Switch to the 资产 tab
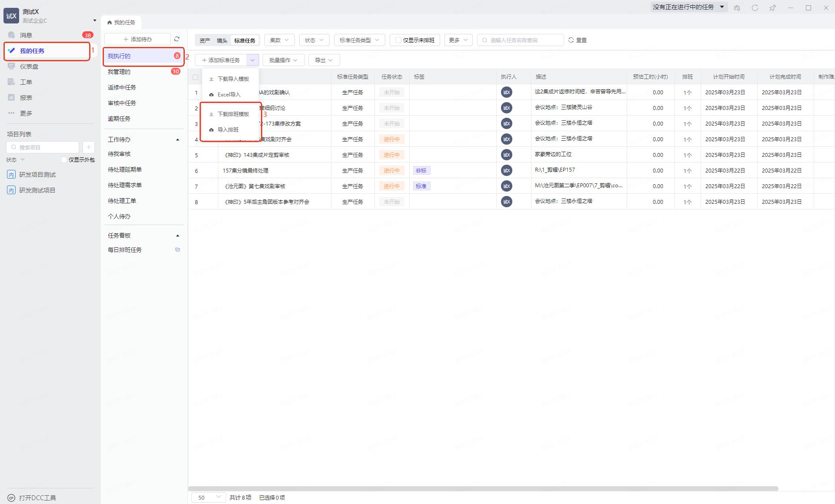The height and width of the screenshot is (504, 835). [x=204, y=40]
